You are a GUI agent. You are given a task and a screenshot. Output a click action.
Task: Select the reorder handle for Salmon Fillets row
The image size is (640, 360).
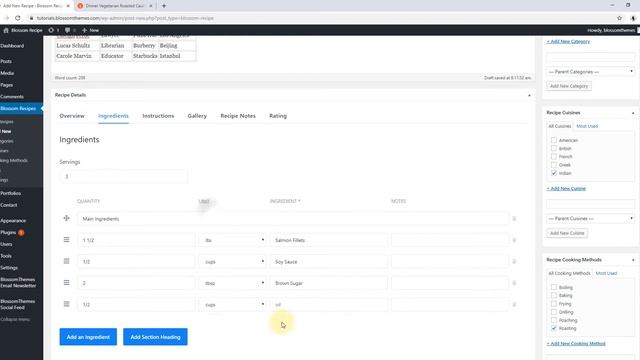(x=67, y=240)
